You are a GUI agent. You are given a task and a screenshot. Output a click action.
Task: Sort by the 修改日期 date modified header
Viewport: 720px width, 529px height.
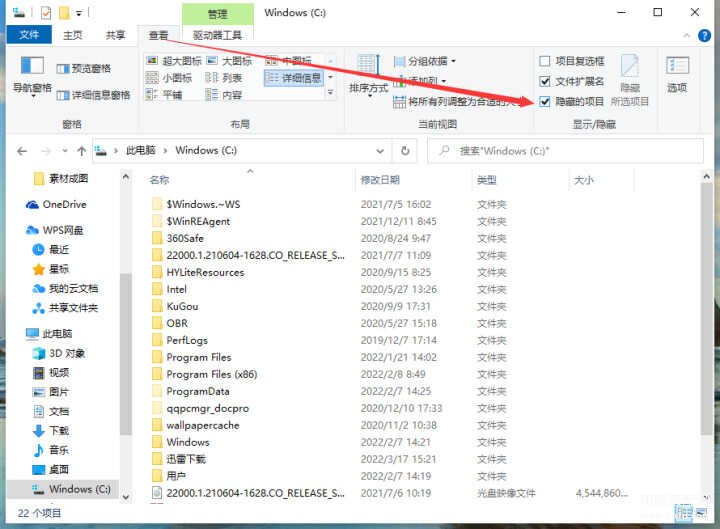380,180
